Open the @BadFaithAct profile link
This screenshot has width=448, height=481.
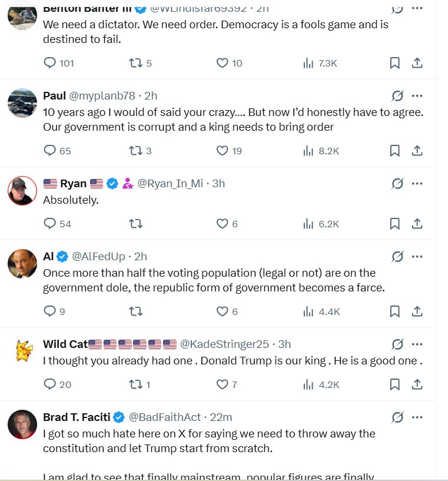click(x=166, y=417)
